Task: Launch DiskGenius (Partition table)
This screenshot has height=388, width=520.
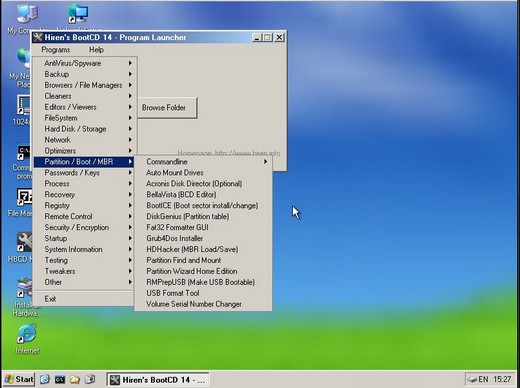Action: click(x=203, y=217)
